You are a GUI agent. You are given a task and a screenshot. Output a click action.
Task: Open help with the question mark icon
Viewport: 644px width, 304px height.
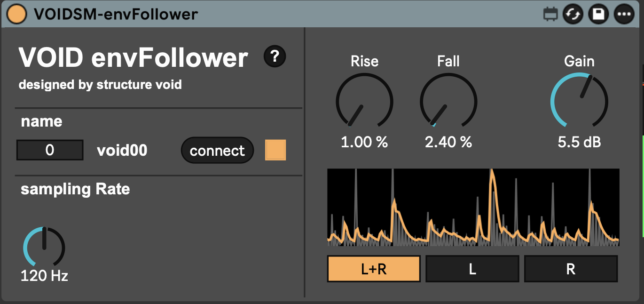pos(275,57)
